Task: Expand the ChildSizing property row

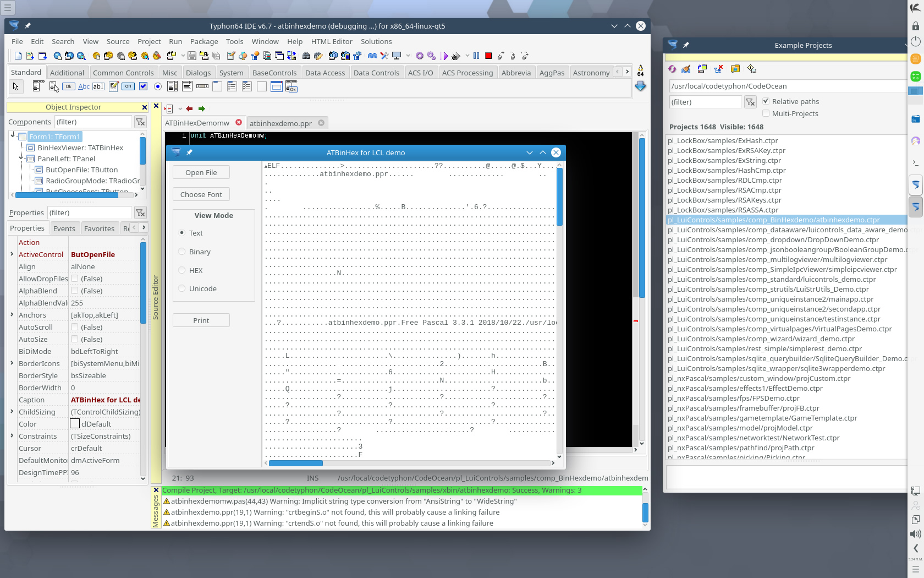Action: click(12, 412)
